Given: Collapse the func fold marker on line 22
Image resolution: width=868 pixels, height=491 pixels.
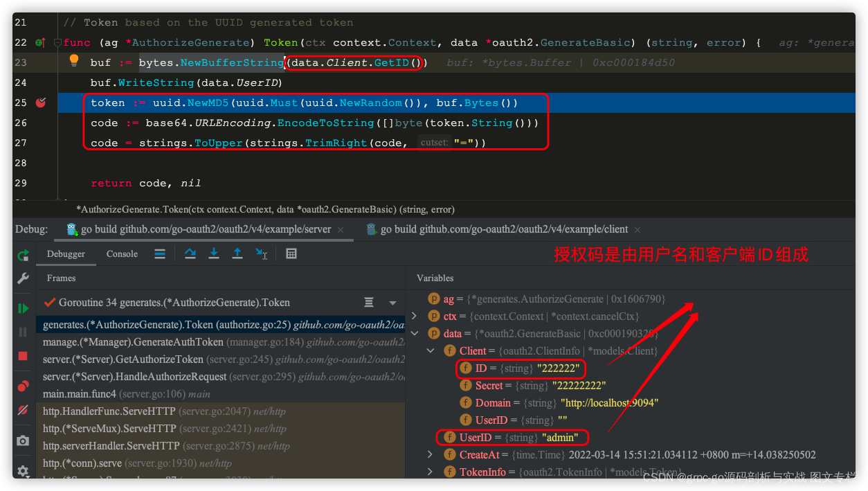Looking at the screenshot, I should point(57,42).
